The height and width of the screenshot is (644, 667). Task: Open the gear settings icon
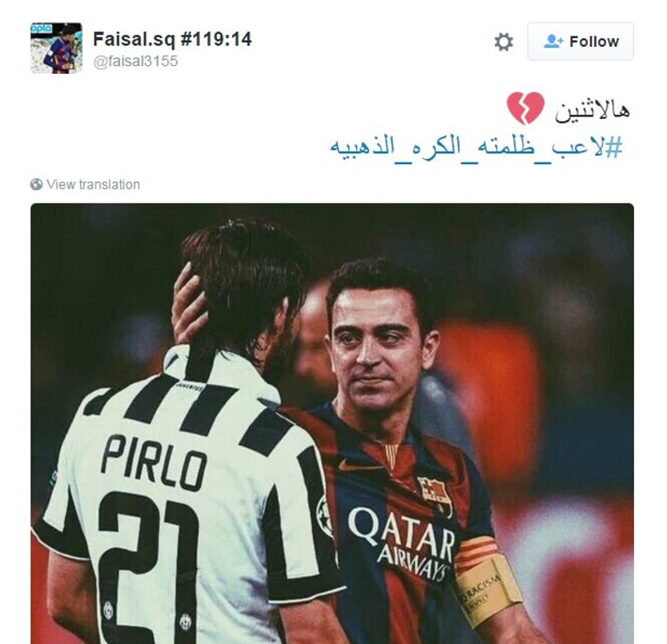(x=504, y=42)
